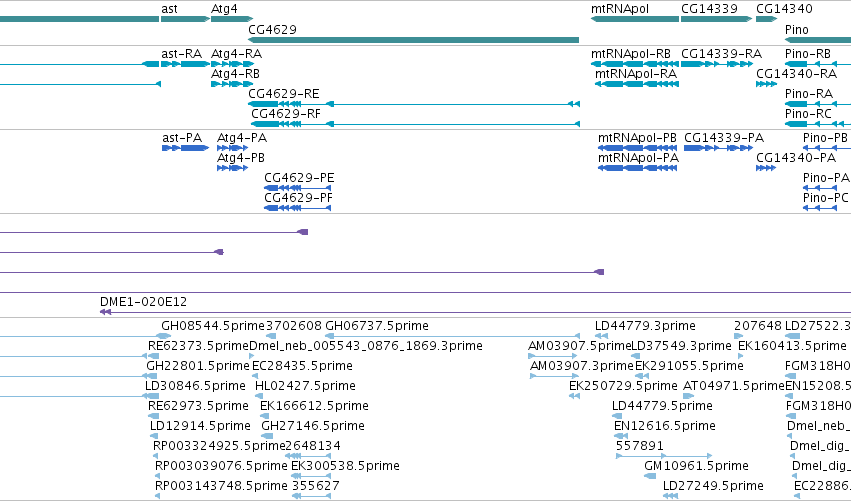
Task: Select EST label 'RE62373.5prime'
Action: [198, 346]
